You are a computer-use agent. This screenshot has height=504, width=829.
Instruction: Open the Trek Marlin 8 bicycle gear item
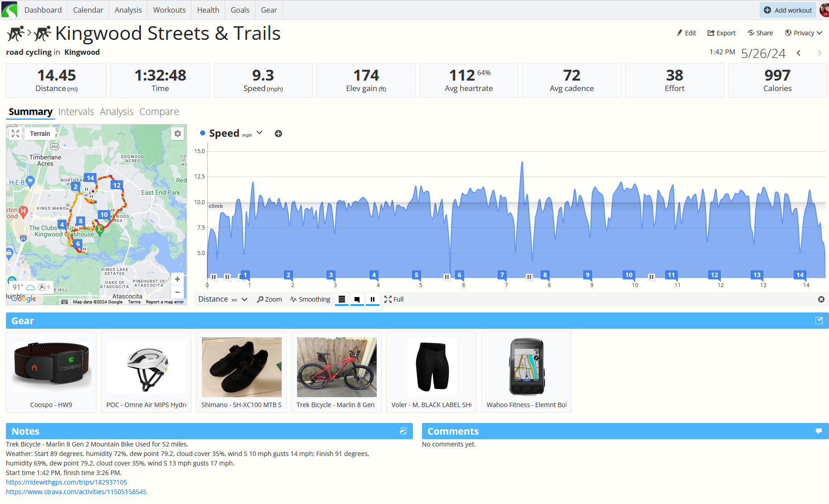tap(336, 372)
